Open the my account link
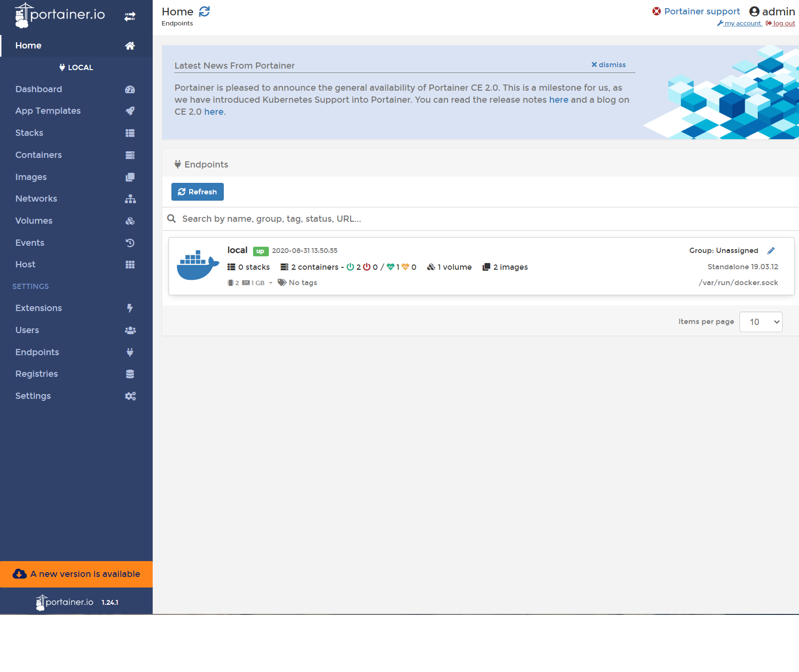The width and height of the screenshot is (799, 672). tap(739, 24)
